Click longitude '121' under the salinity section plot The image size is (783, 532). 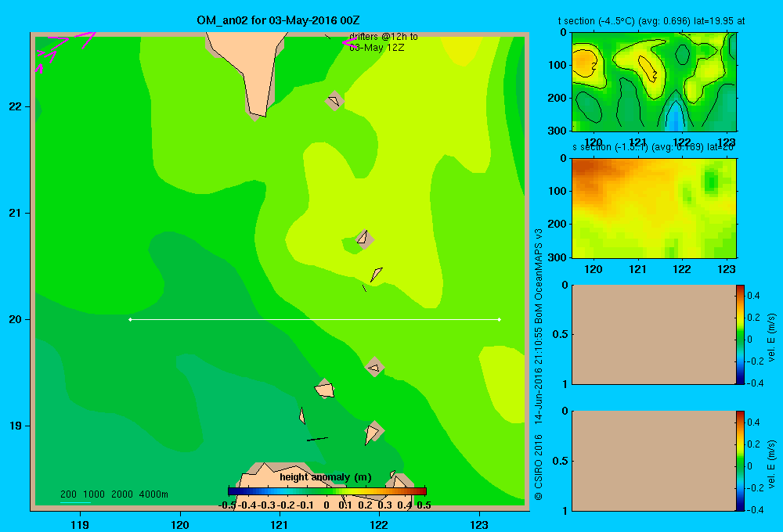[x=637, y=269]
